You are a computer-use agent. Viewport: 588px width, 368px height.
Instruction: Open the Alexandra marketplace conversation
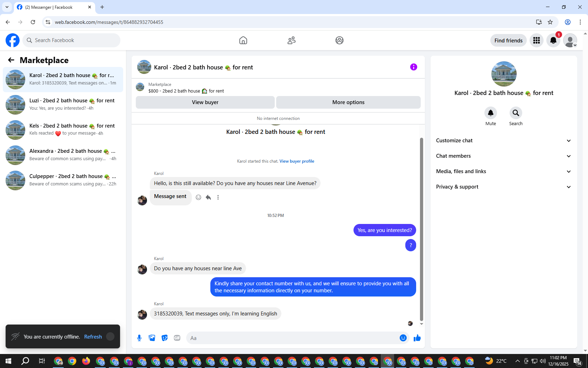[63, 155]
